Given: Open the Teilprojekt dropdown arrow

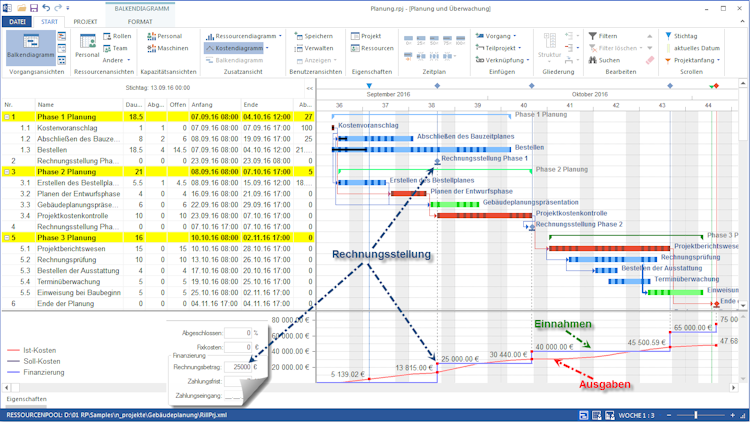Looking at the screenshot, I should [520, 48].
